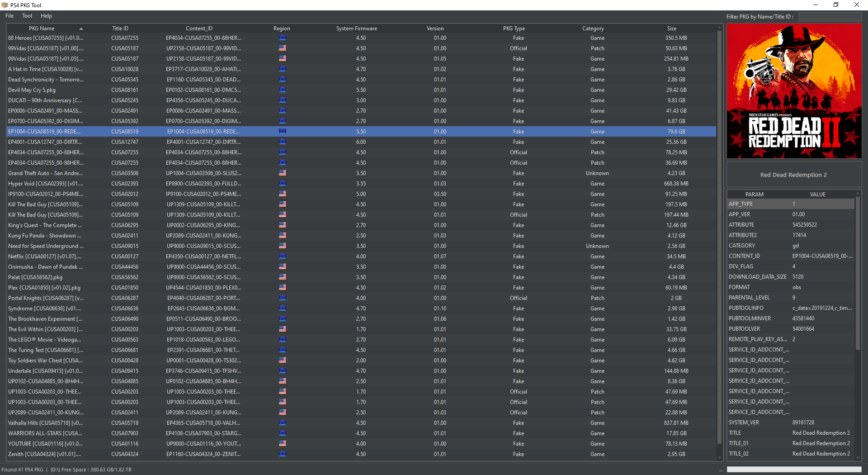
Task: Click Content_ID cell EP8900-CUSA02393_00-FULLD
Action: 203,184
